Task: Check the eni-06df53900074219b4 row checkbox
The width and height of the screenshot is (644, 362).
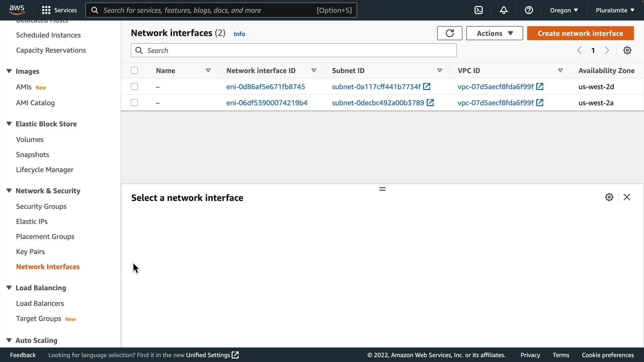Action: point(134,103)
